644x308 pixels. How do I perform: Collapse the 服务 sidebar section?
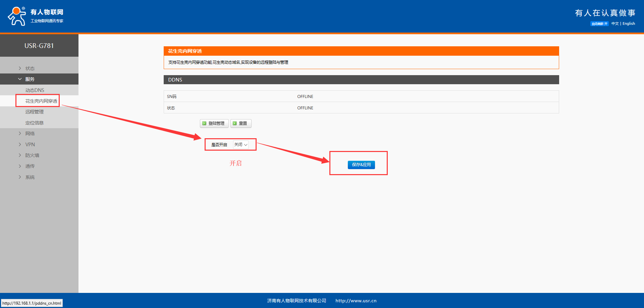(x=30, y=79)
